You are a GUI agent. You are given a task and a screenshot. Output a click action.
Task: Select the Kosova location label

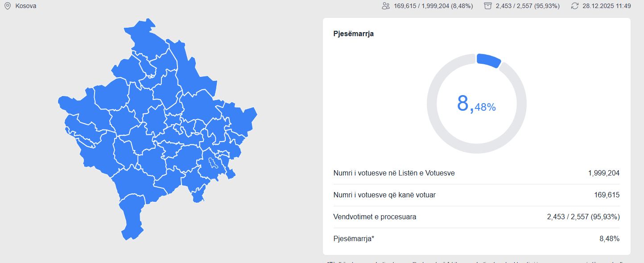pyautogui.click(x=26, y=6)
